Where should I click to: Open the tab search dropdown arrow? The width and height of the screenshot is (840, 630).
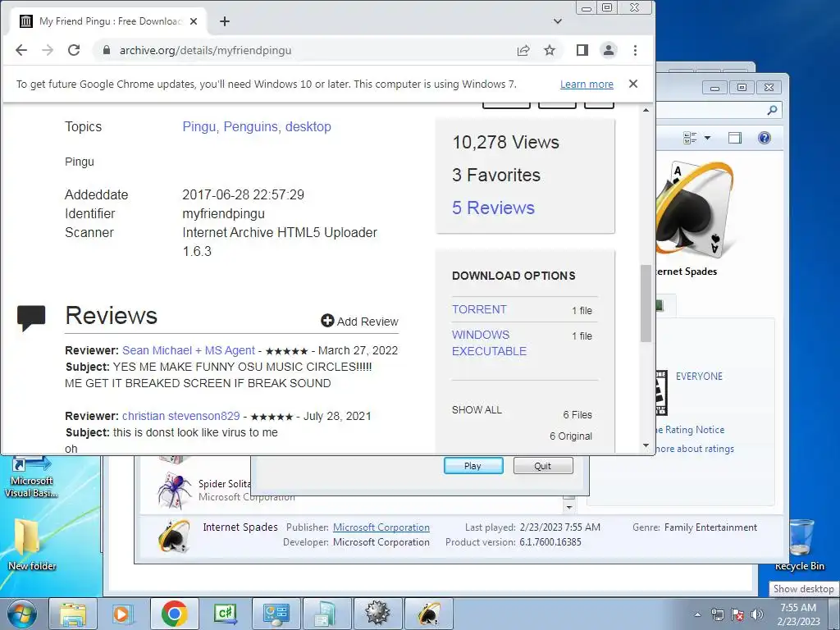558,21
